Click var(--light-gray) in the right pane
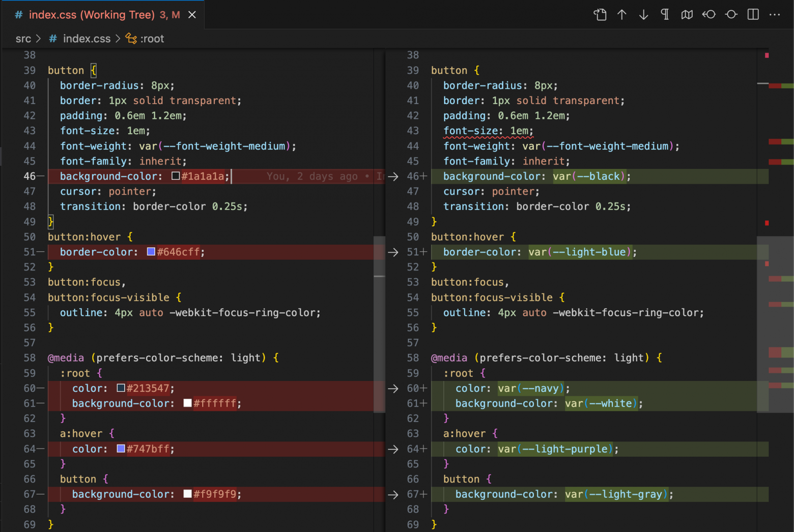 coord(616,494)
